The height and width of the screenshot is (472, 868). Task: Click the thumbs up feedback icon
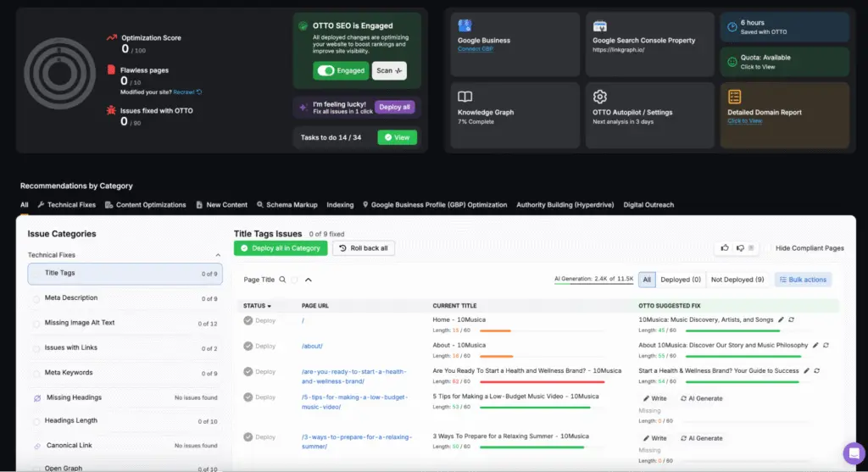(x=725, y=248)
